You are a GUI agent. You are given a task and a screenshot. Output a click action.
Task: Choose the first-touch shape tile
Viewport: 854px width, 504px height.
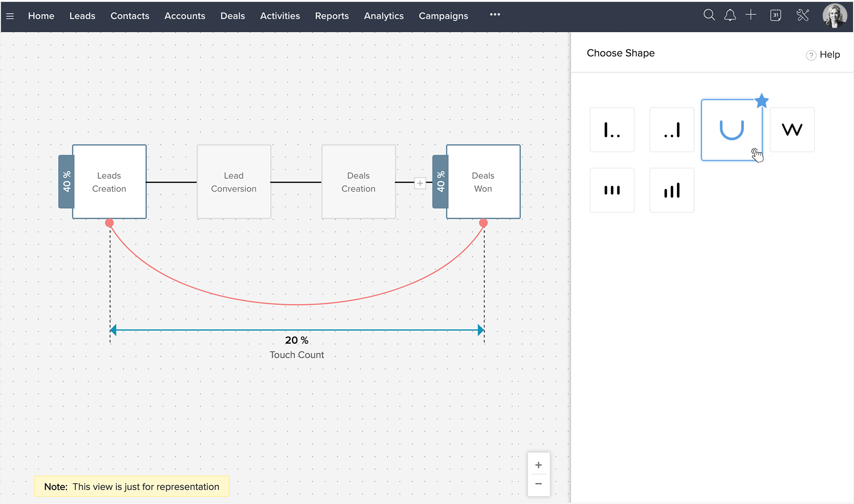[x=612, y=129]
